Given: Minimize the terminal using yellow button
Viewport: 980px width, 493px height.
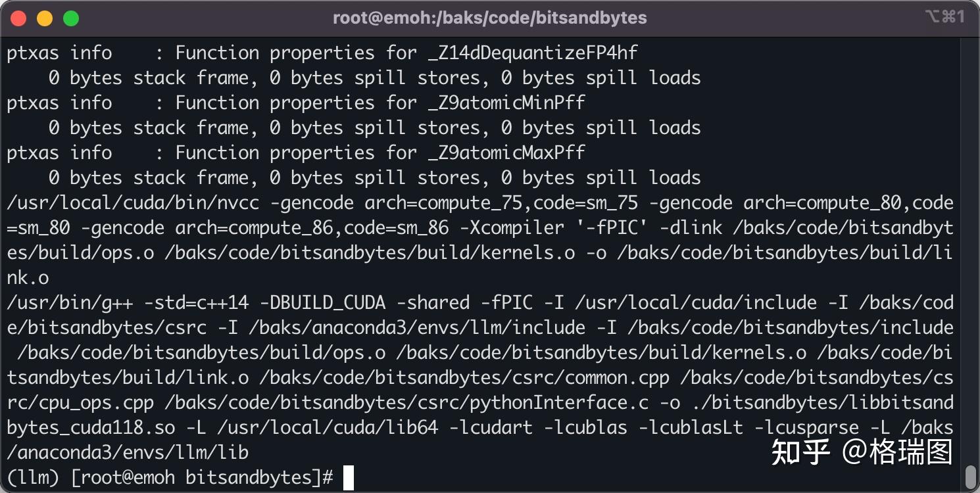Looking at the screenshot, I should [x=45, y=18].
